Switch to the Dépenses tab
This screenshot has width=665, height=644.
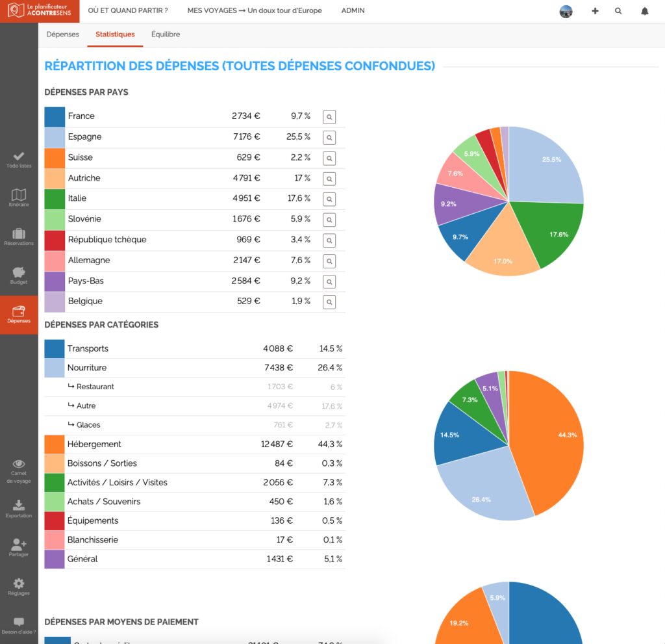coord(63,34)
